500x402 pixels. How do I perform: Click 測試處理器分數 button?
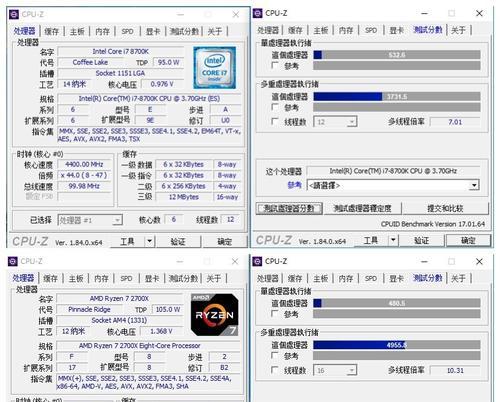coord(289,209)
